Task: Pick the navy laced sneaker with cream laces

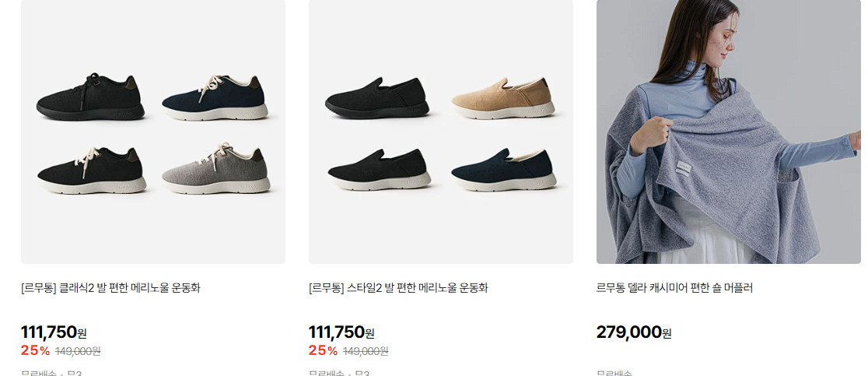Action: (x=215, y=97)
